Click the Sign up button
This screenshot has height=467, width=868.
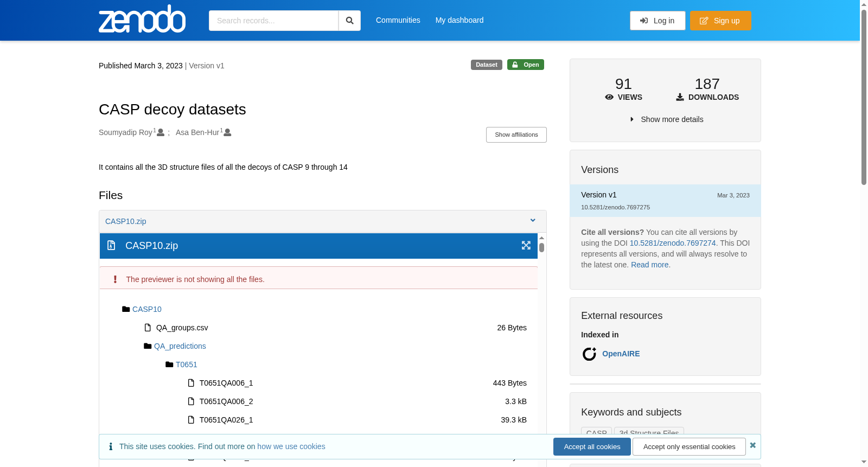pos(720,21)
